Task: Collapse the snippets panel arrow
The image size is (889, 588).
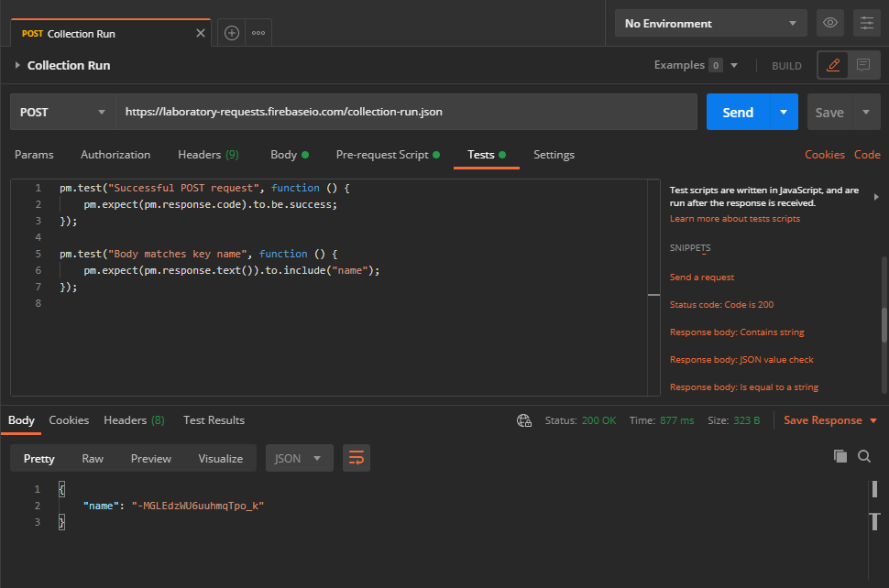Action: 876,197
